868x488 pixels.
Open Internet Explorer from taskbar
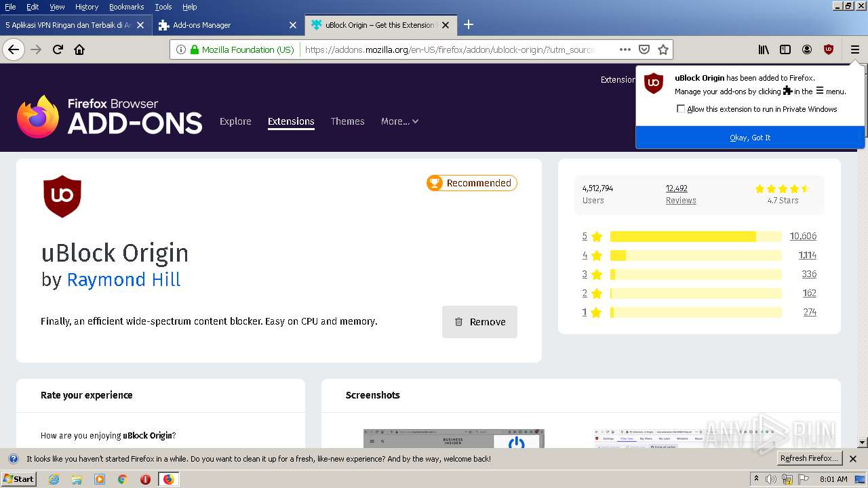pyautogui.click(x=54, y=479)
